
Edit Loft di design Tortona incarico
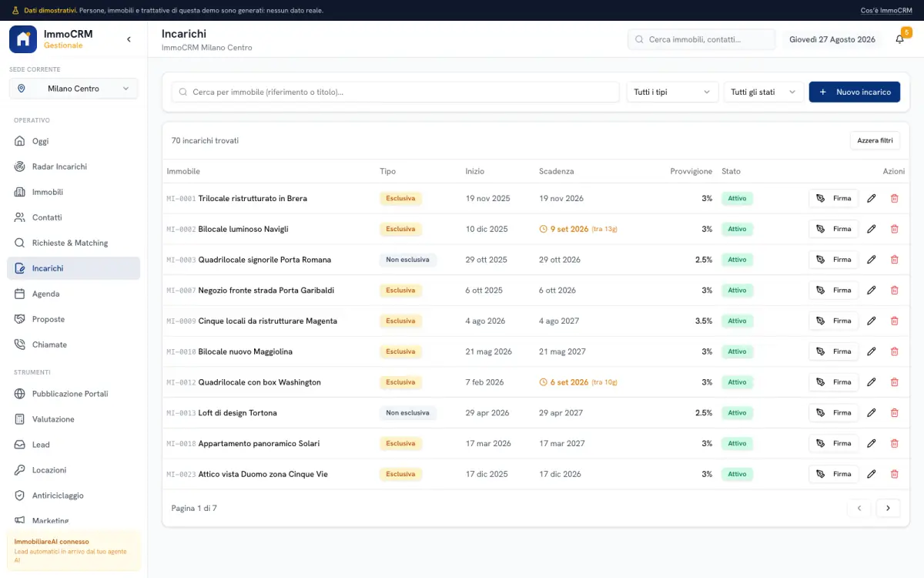[872, 413]
